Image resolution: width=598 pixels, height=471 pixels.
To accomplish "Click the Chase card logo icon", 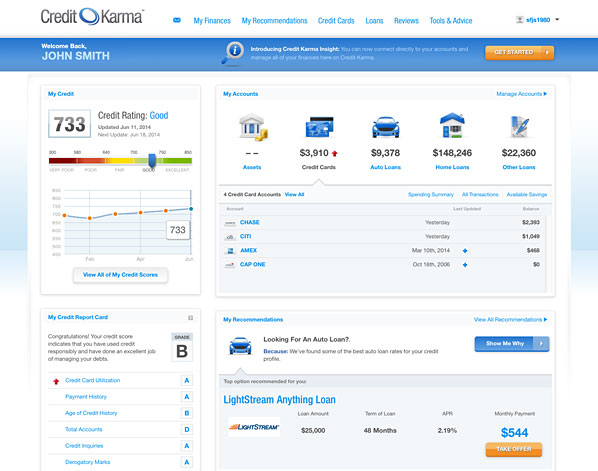I will tap(230, 223).
